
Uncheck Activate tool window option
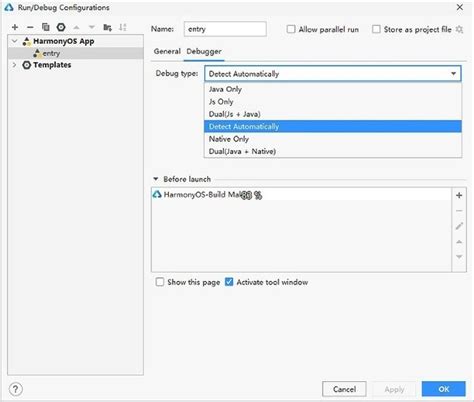click(229, 282)
